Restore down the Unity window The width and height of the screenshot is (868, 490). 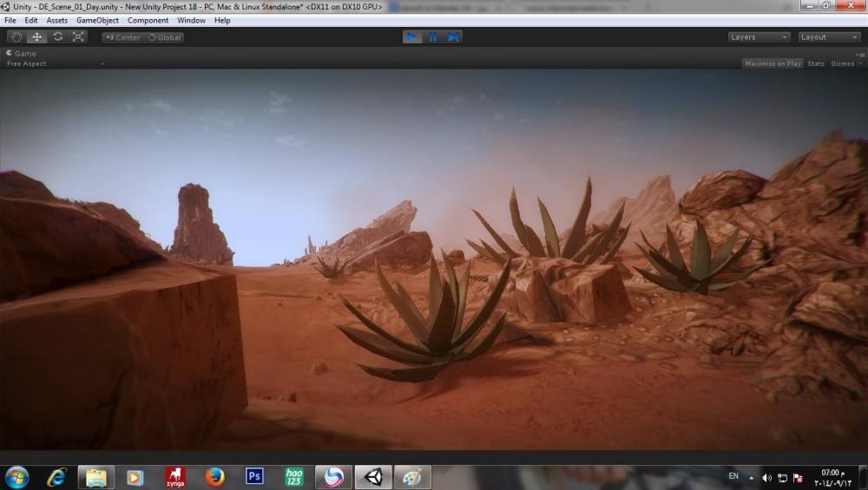coord(826,5)
